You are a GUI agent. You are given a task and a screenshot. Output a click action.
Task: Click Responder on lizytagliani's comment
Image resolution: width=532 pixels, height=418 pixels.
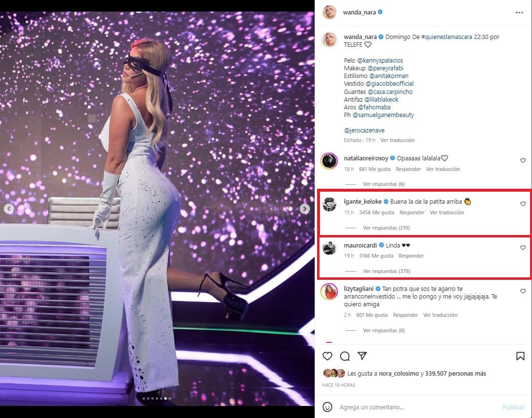(x=405, y=315)
